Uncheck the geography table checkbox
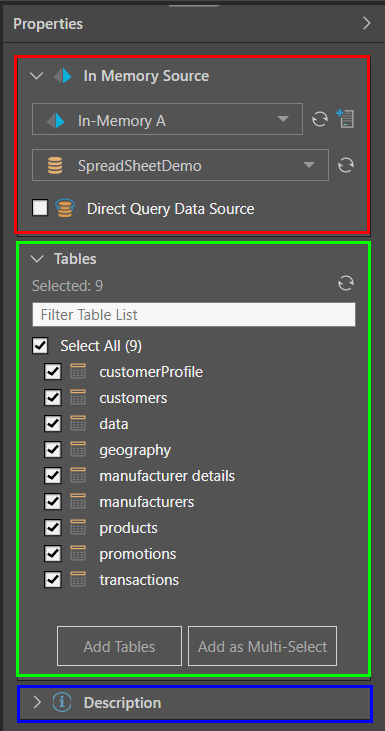385x731 pixels. click(53, 450)
